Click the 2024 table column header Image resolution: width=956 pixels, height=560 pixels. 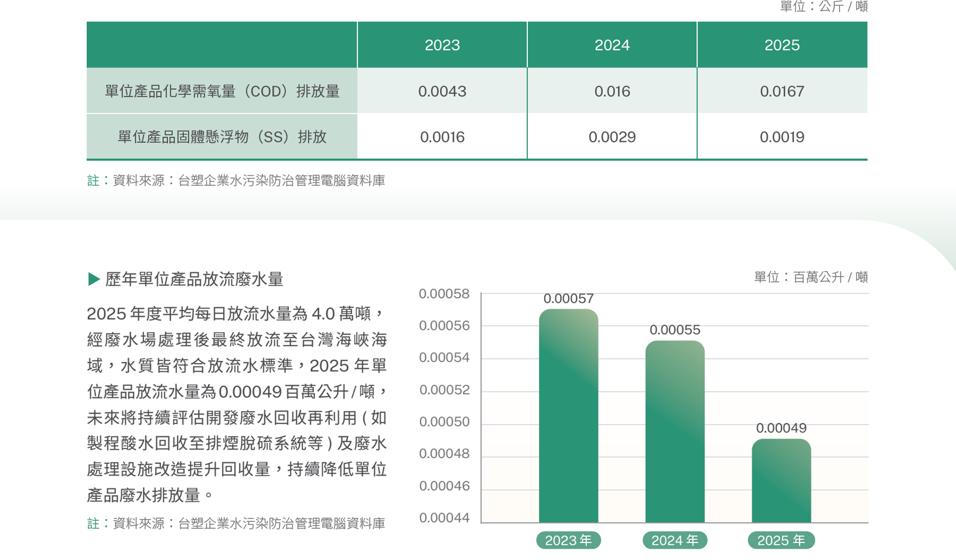click(612, 45)
